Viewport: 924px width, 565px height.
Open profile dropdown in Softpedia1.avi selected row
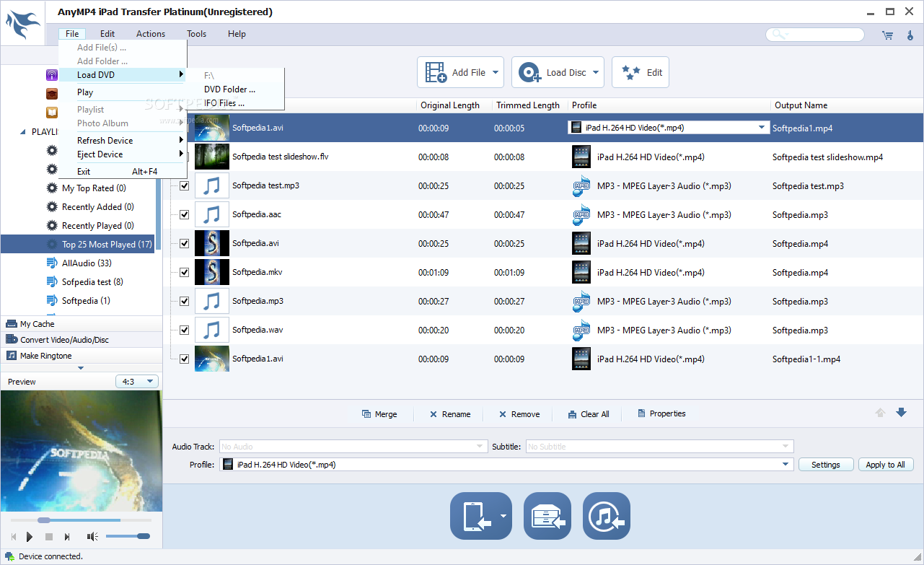(762, 128)
